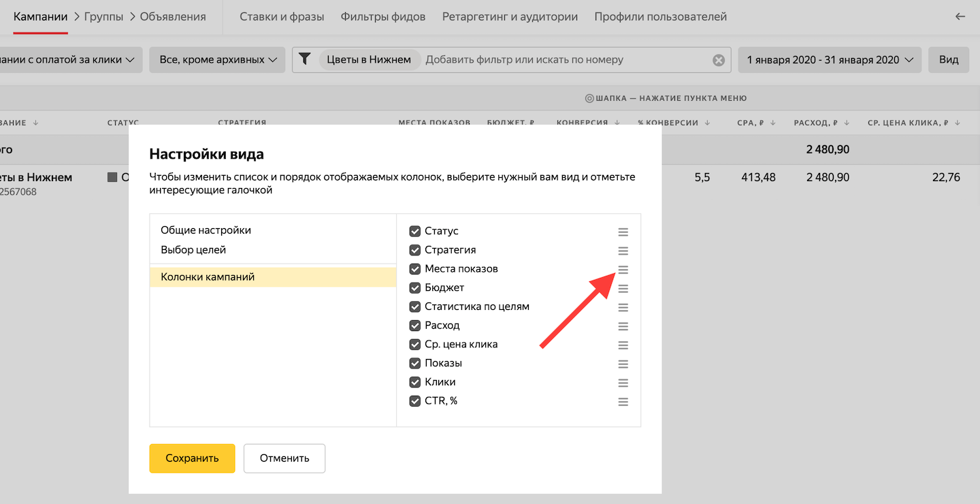Select Колонки кампаний in settings list
This screenshot has height=504, width=980.
tap(273, 277)
